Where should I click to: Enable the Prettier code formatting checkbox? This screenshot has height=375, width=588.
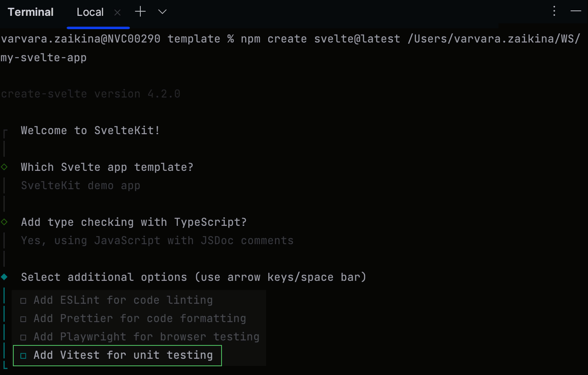[23, 318]
